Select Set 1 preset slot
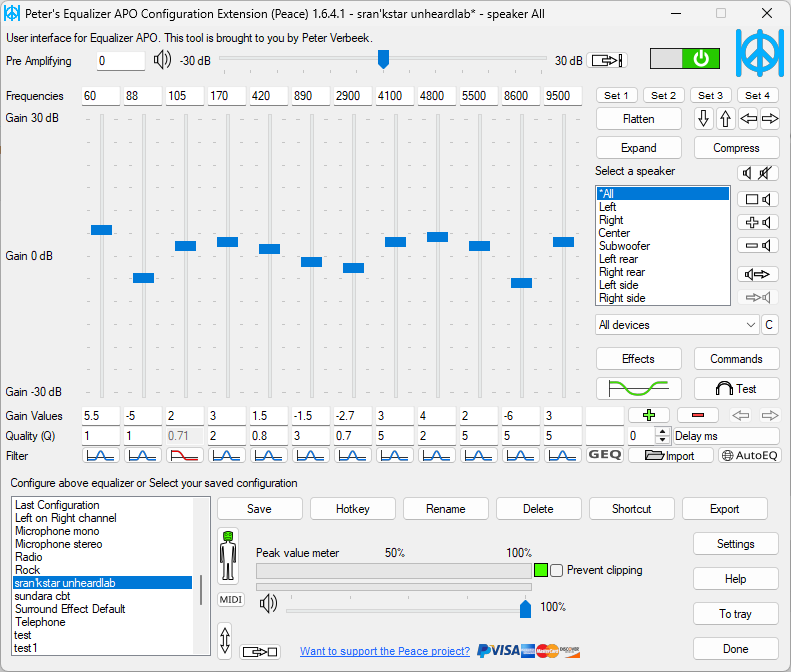This screenshot has width=791, height=672. pos(616,95)
